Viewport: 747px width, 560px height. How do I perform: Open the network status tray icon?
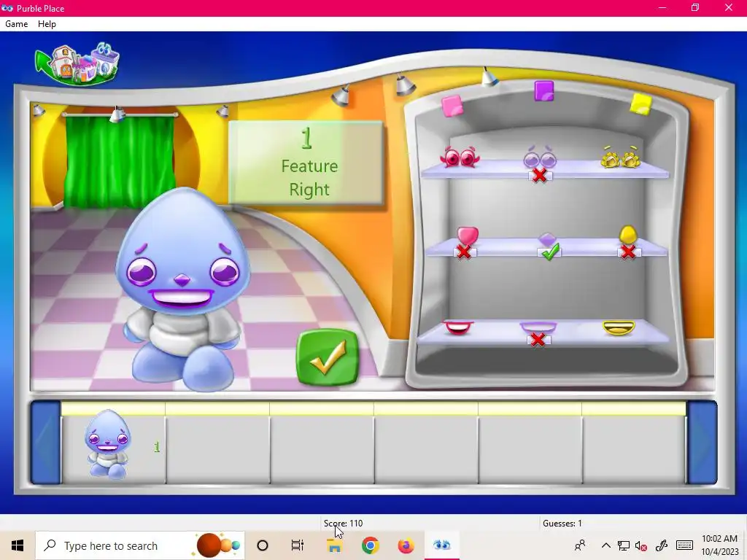(x=624, y=545)
